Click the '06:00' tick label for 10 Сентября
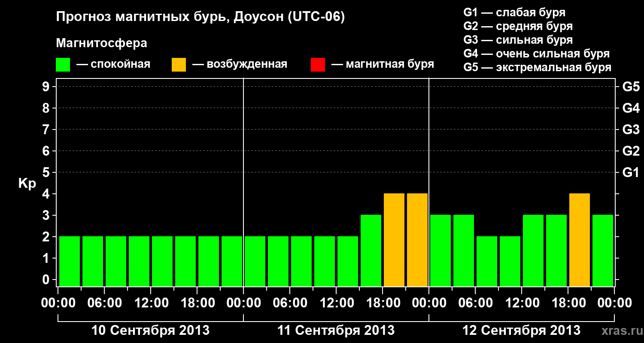This screenshot has height=343, width=644. 104,303
